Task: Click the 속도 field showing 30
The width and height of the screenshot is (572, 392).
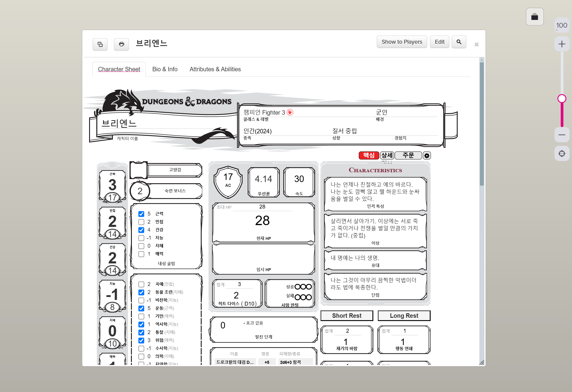Action: [x=299, y=179]
